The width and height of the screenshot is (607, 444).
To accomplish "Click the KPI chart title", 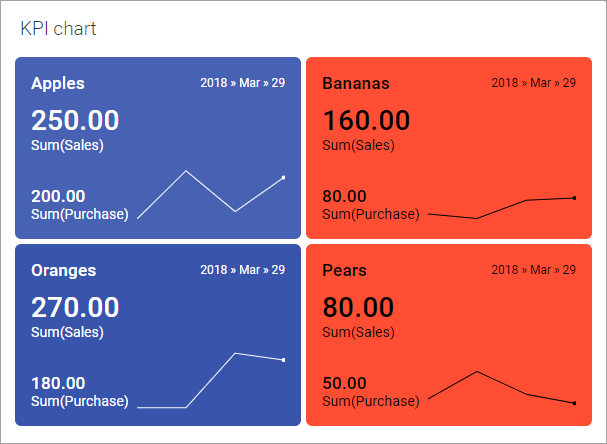I will pyautogui.click(x=58, y=28).
